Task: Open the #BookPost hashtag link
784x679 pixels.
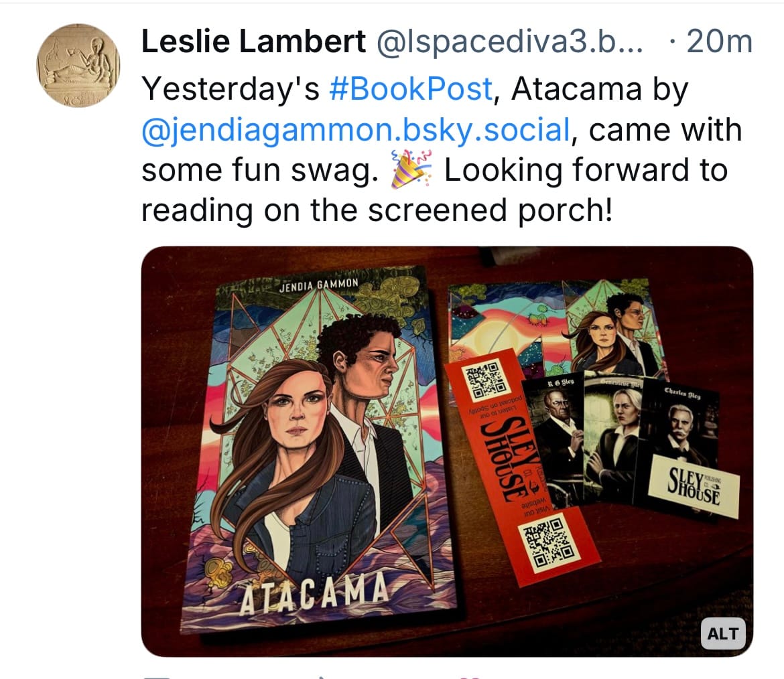Action: 411,89
